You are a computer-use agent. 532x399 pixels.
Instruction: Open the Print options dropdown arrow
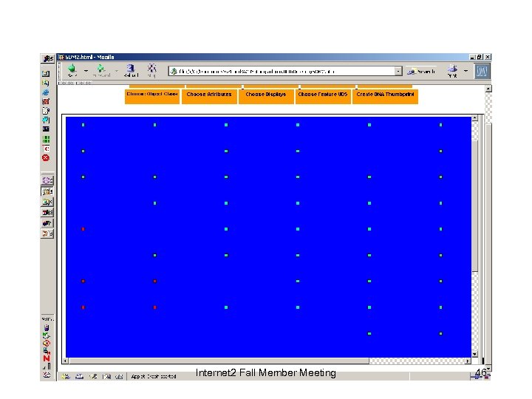tap(465, 71)
